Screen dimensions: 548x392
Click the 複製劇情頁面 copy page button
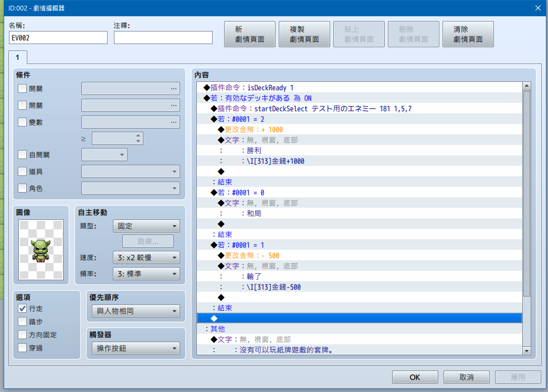tap(304, 34)
